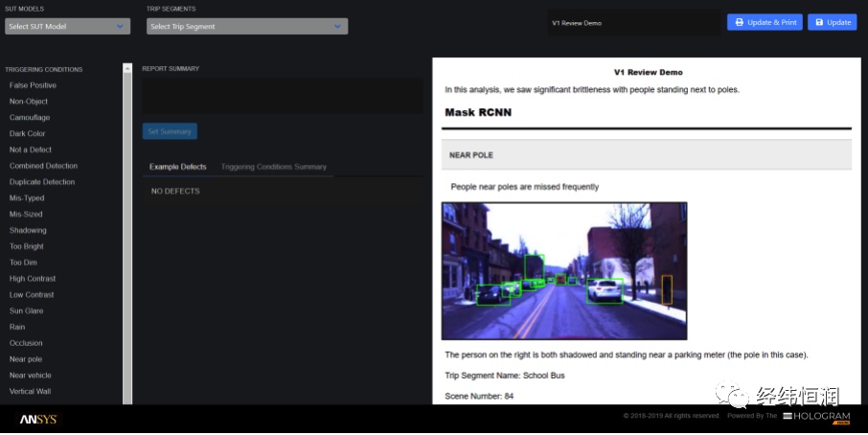The width and height of the screenshot is (868, 435).
Task: Select Camouflage triggering condition
Action: coord(30,117)
